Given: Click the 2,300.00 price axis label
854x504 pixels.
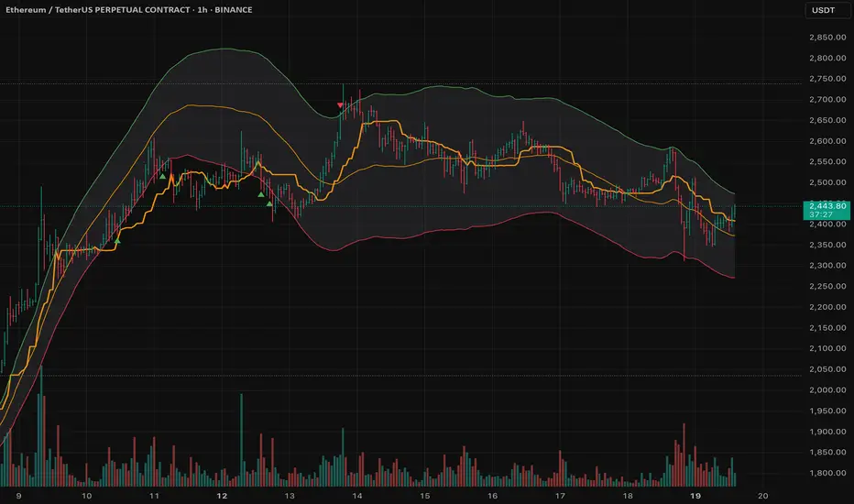Looking at the screenshot, I should (x=827, y=266).
